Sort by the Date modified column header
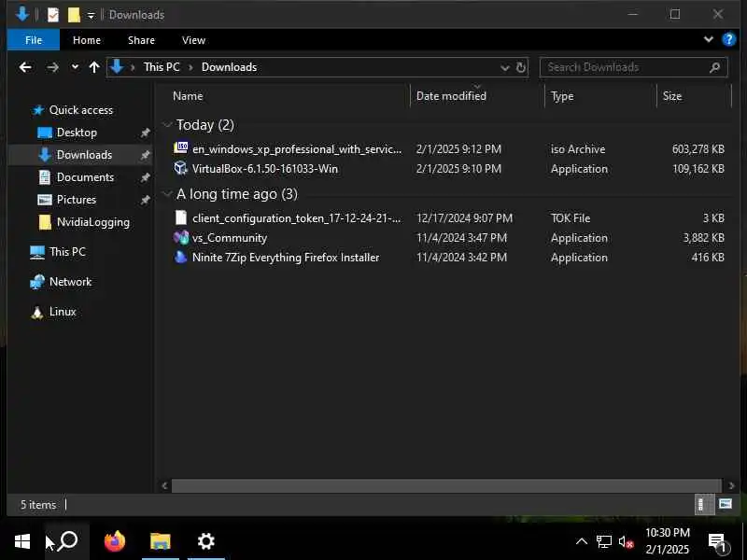The width and height of the screenshot is (747, 560). click(x=451, y=96)
